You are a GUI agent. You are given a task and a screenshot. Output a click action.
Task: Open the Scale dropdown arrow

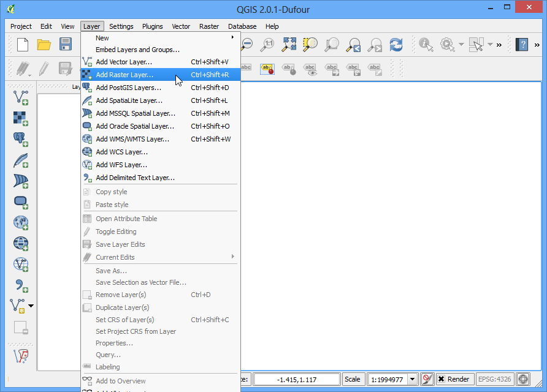coord(413,379)
